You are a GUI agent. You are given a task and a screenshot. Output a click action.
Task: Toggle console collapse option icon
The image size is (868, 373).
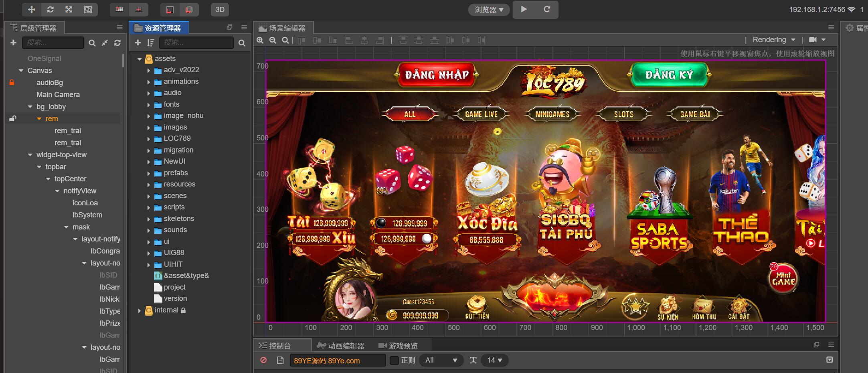tap(830, 360)
